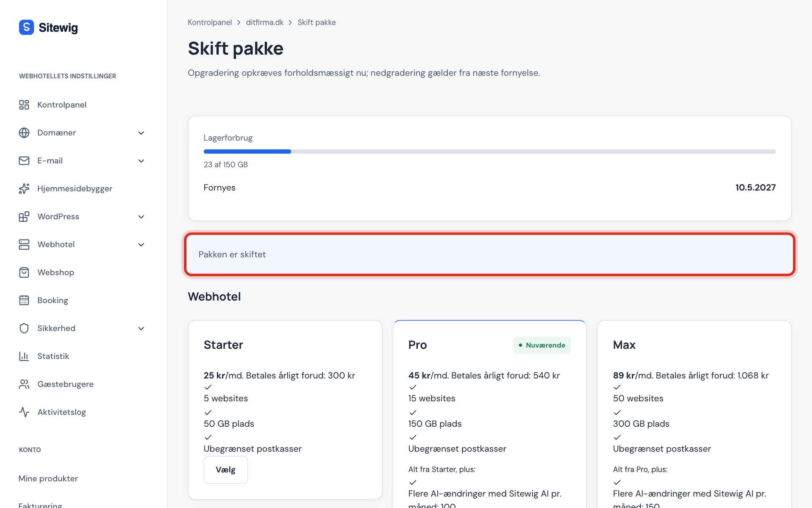
Task: Click the Gæstebrugere users icon
Action: pos(24,384)
